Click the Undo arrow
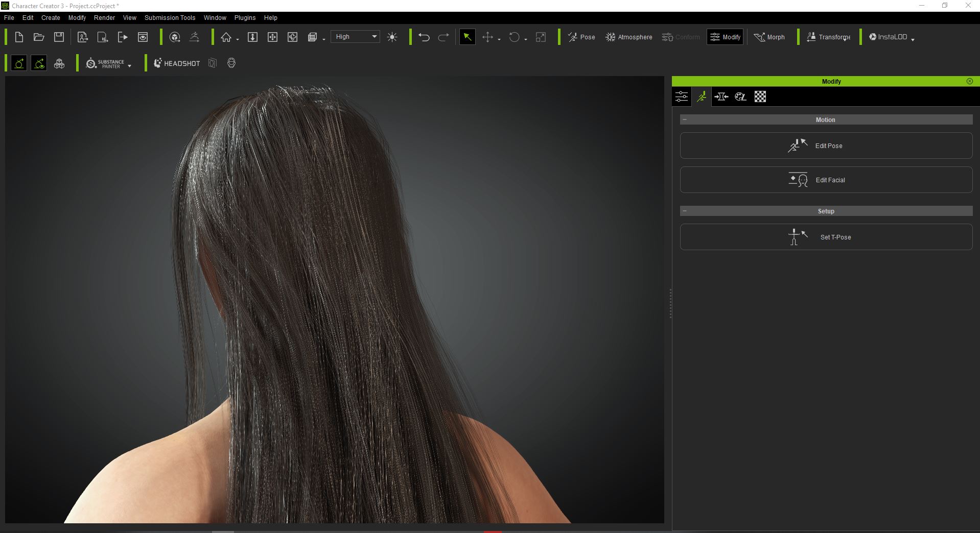This screenshot has height=533, width=980. (424, 37)
